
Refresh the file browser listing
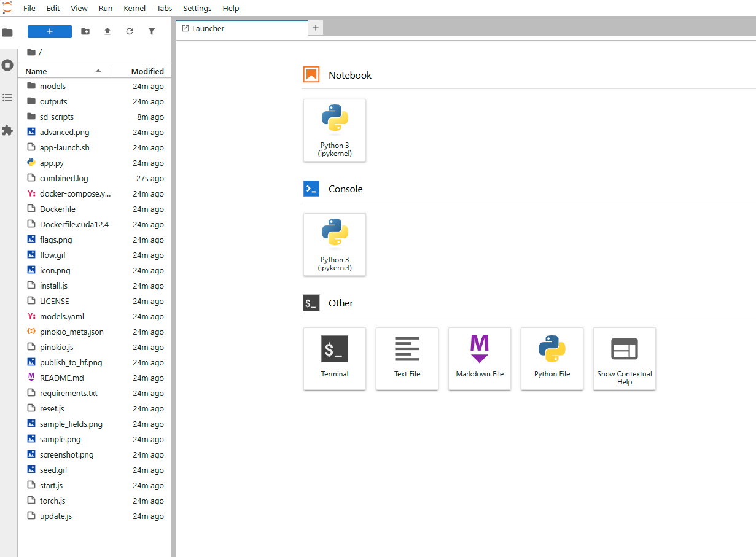click(x=130, y=31)
